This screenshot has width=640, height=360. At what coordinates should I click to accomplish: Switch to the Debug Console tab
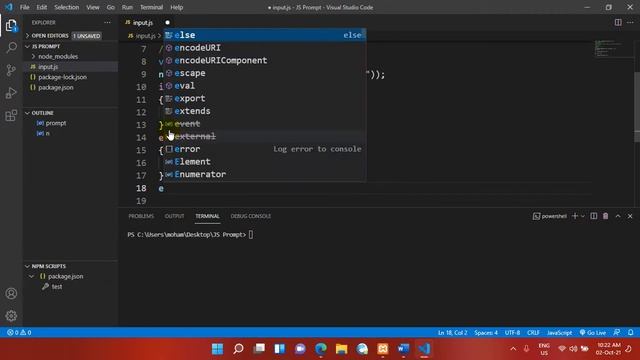[251, 216]
